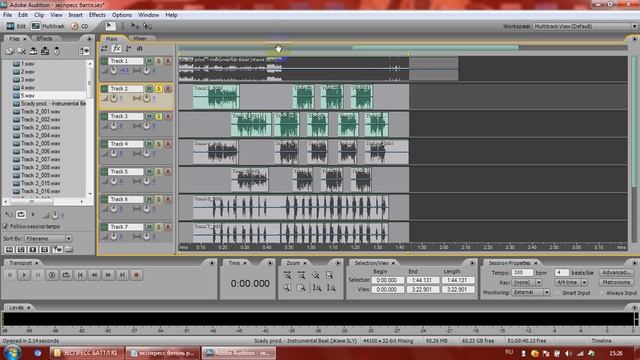Screen dimensions: 640x360
Task: Click Files panel preview volume knob
Action: pyautogui.click(x=55, y=215)
